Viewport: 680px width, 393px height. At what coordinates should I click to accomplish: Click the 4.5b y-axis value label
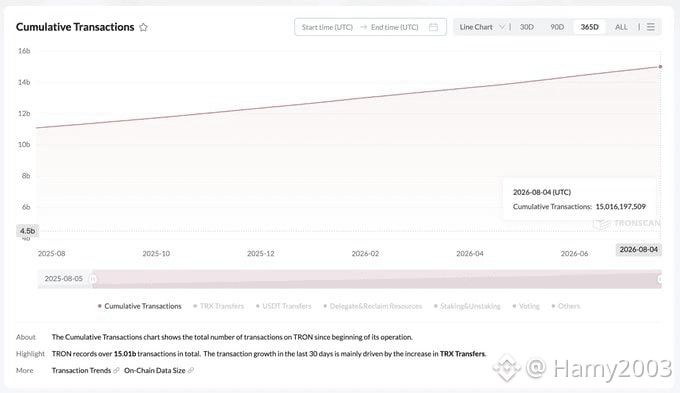(27, 231)
